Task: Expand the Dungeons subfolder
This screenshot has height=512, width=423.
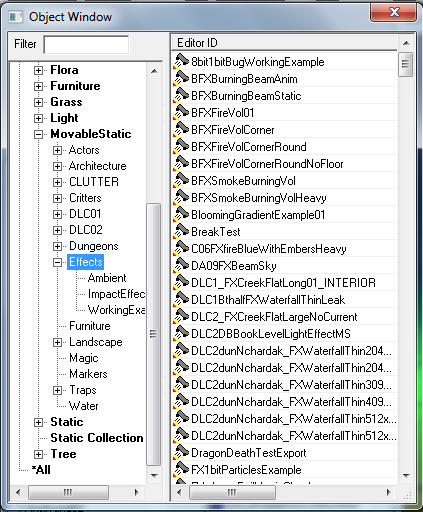Action: pyautogui.click(x=57, y=246)
